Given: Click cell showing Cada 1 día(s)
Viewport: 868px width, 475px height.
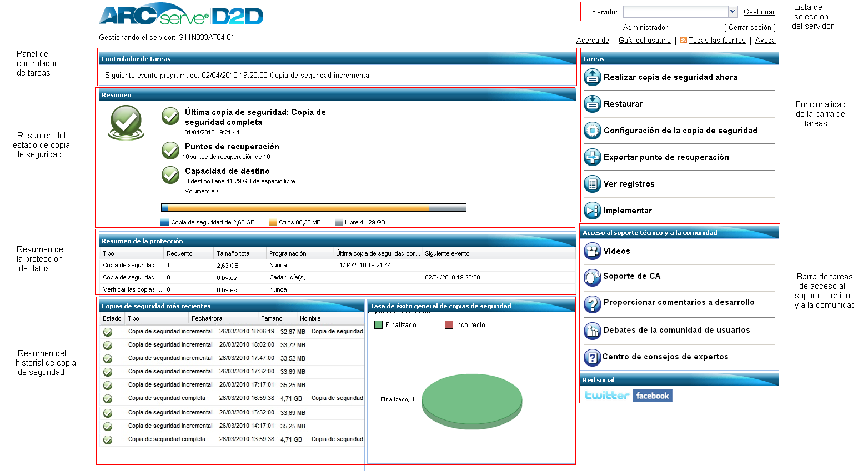Looking at the screenshot, I should [288, 277].
